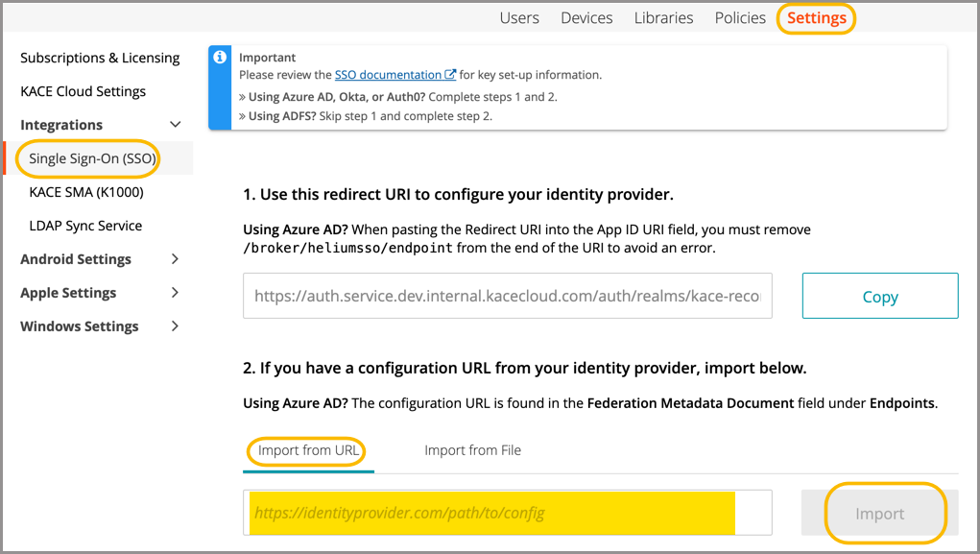Viewport: 980px width, 554px height.
Task: Open LDAP Sync Service page
Action: pyautogui.click(x=85, y=226)
